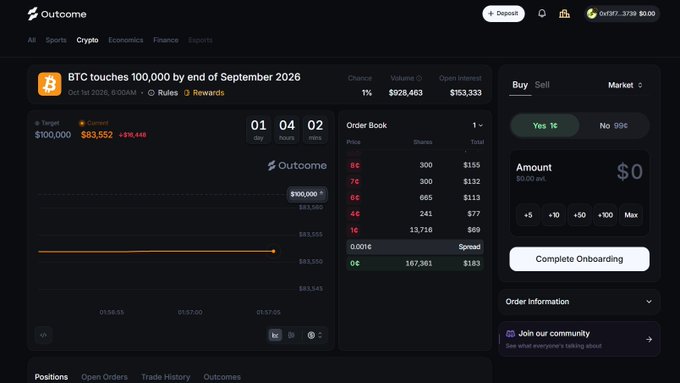
Task: Click the $100,000 target marker on chart
Action: (307, 194)
